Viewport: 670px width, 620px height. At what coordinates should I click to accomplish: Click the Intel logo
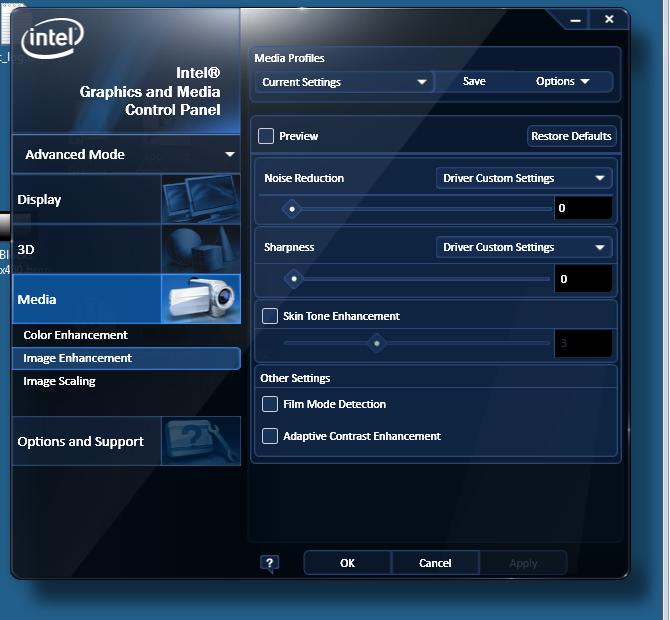coord(52,38)
